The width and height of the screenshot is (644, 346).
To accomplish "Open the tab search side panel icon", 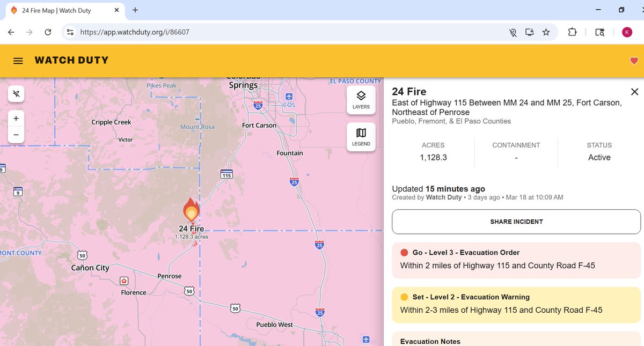I will click(600, 32).
